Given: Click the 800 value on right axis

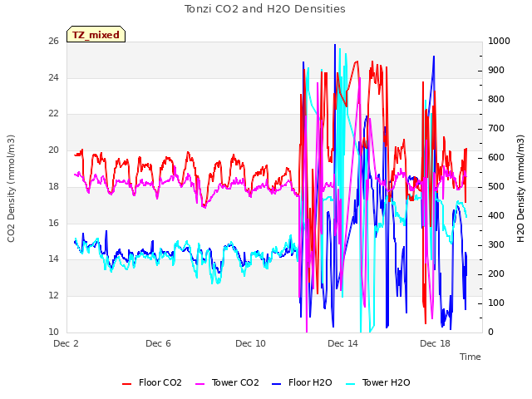Looking at the screenshot, I should click(496, 100).
